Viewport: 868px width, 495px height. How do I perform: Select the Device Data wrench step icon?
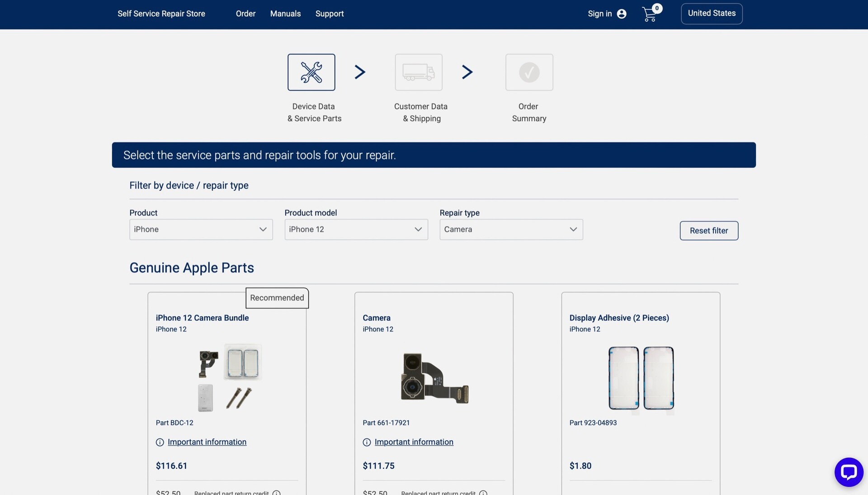(311, 72)
